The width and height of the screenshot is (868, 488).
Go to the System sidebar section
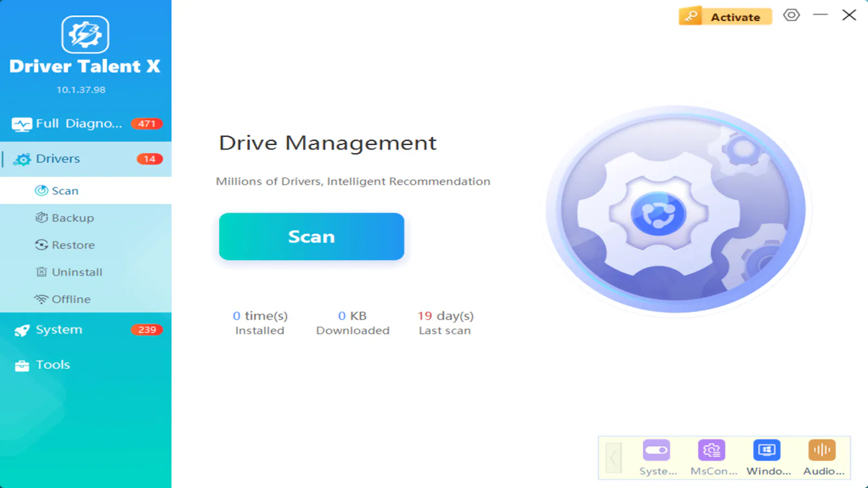tap(86, 330)
